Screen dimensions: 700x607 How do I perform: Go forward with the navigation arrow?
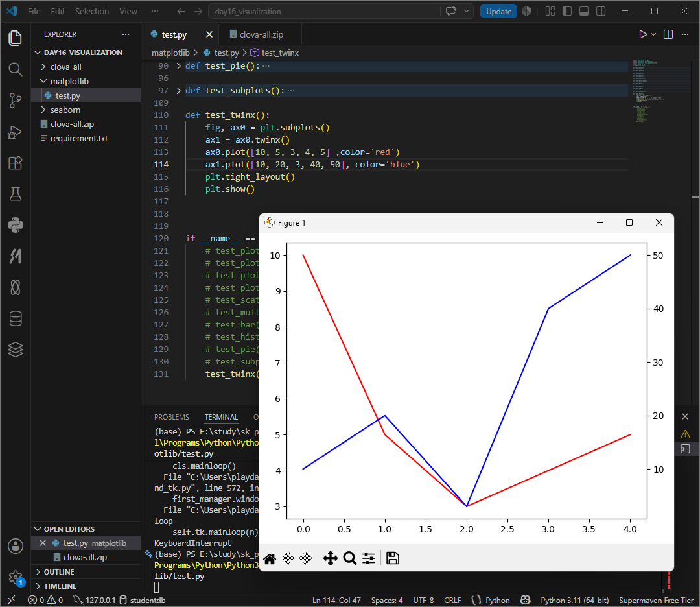pyautogui.click(x=198, y=11)
